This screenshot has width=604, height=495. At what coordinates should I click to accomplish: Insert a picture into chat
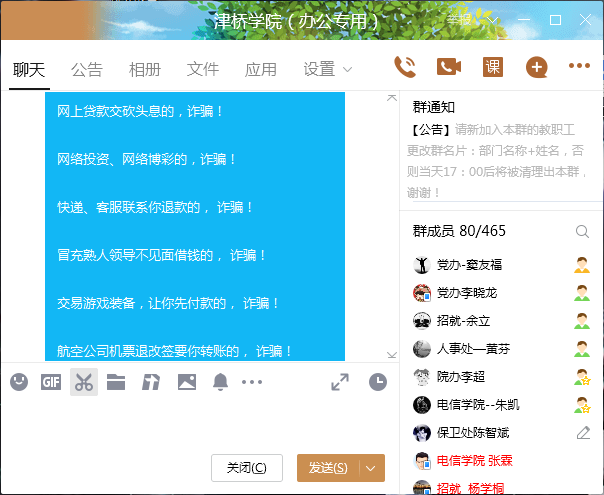pos(187,382)
